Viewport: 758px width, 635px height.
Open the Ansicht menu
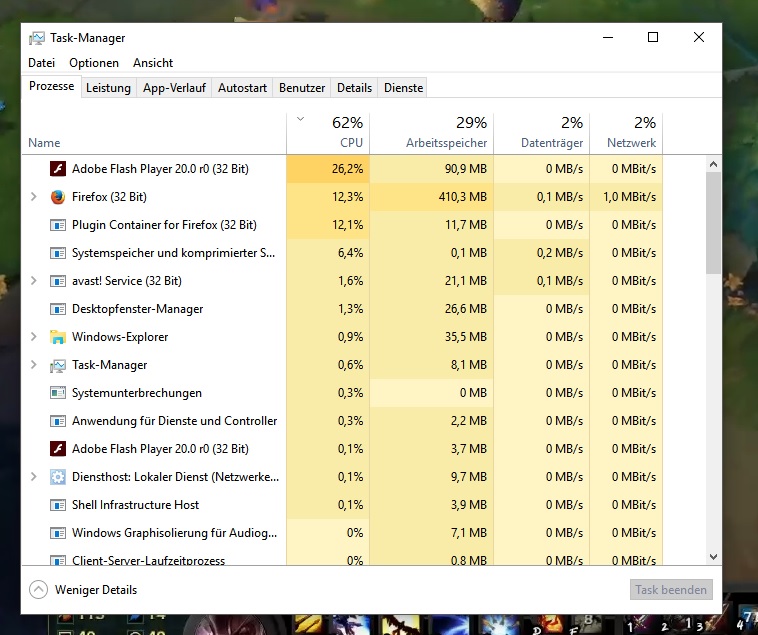point(153,63)
